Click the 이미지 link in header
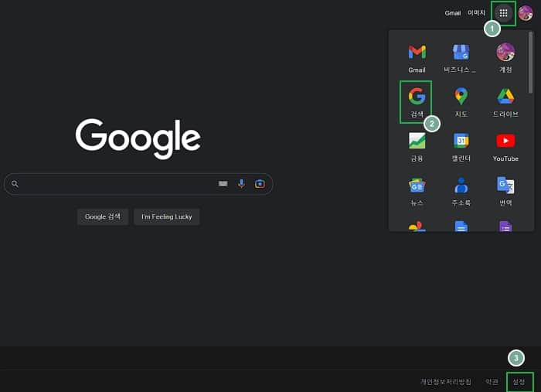Image resolution: width=541 pixels, height=392 pixels. tap(477, 13)
